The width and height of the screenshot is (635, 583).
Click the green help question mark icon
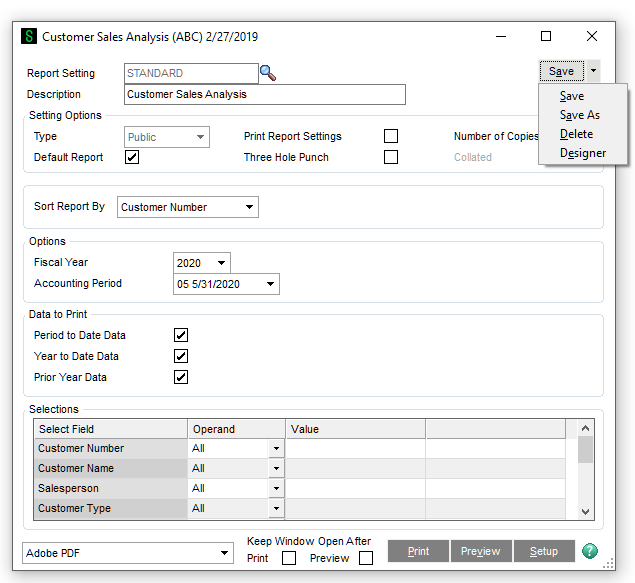click(590, 551)
